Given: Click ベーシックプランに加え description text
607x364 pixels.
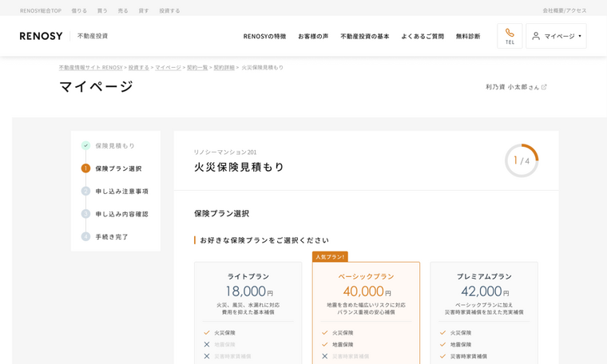Looking at the screenshot, I should pyautogui.click(x=484, y=305).
